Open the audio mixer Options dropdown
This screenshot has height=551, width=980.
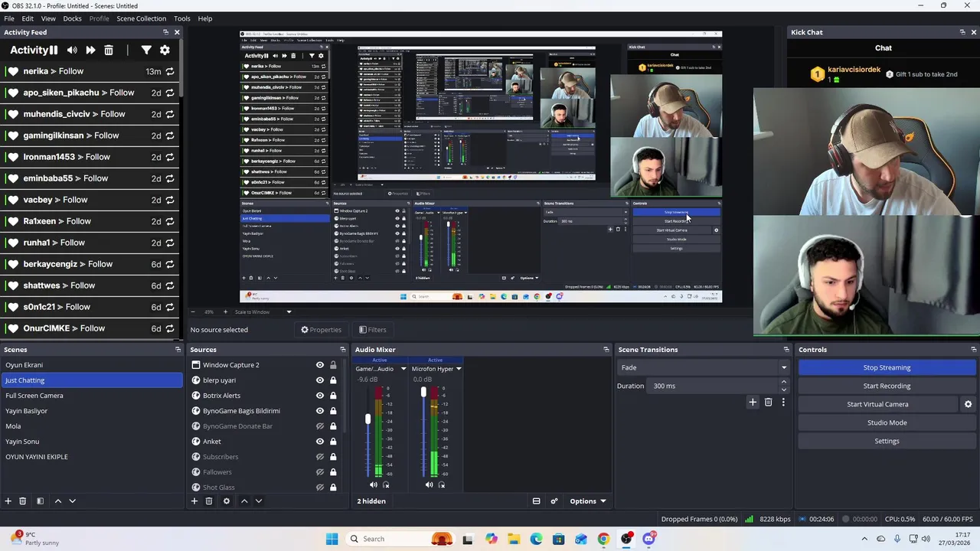(x=587, y=501)
